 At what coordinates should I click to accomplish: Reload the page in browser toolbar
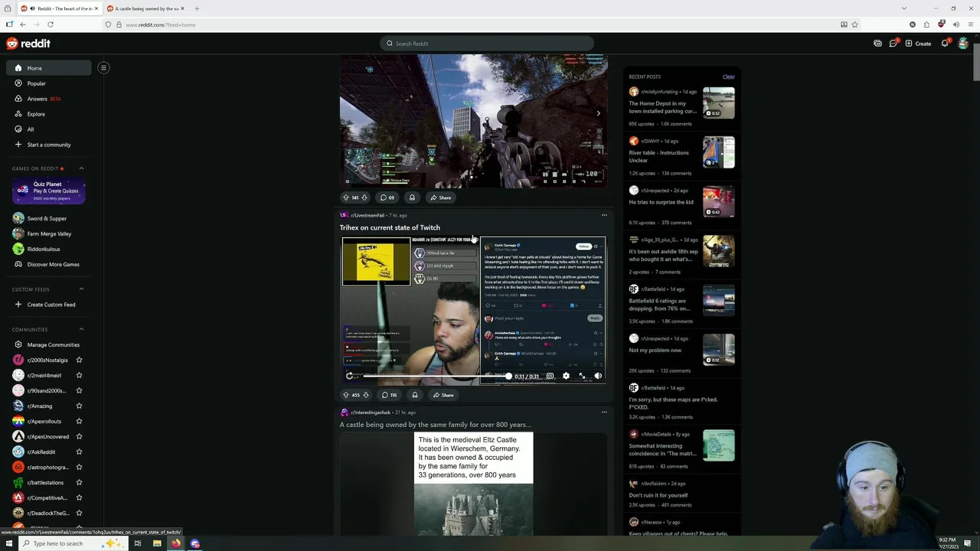click(51, 24)
